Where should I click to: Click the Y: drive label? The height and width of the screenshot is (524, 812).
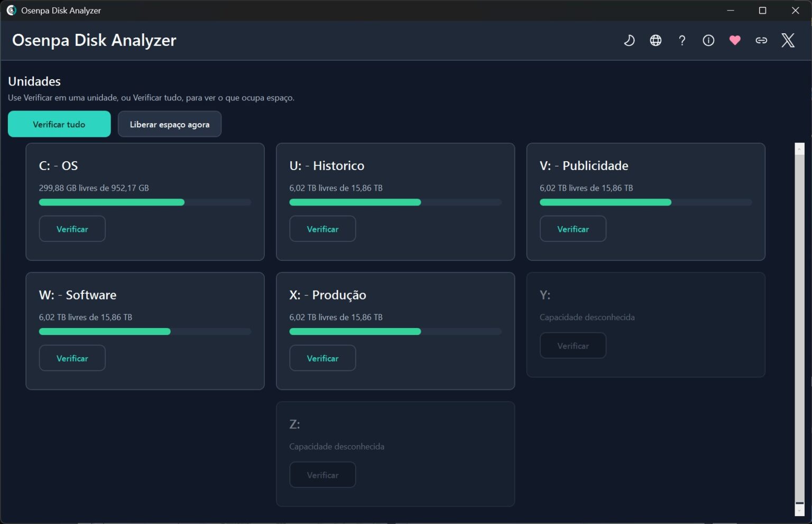tap(545, 295)
